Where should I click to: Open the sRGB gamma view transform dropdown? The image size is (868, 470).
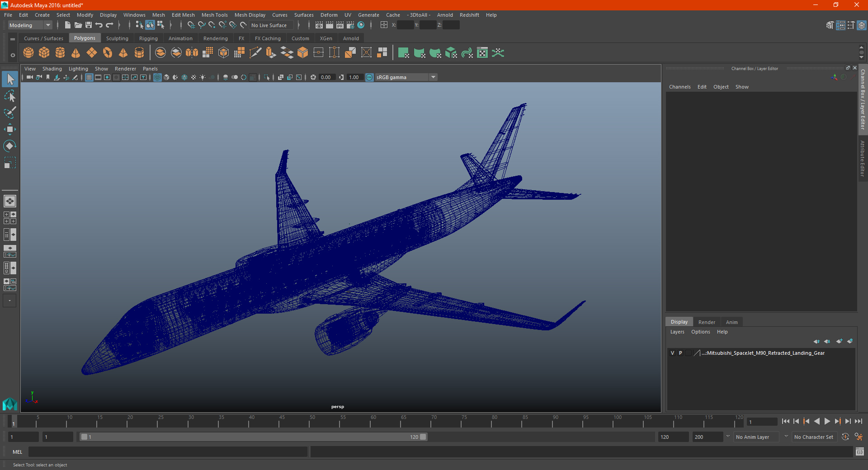click(x=406, y=77)
